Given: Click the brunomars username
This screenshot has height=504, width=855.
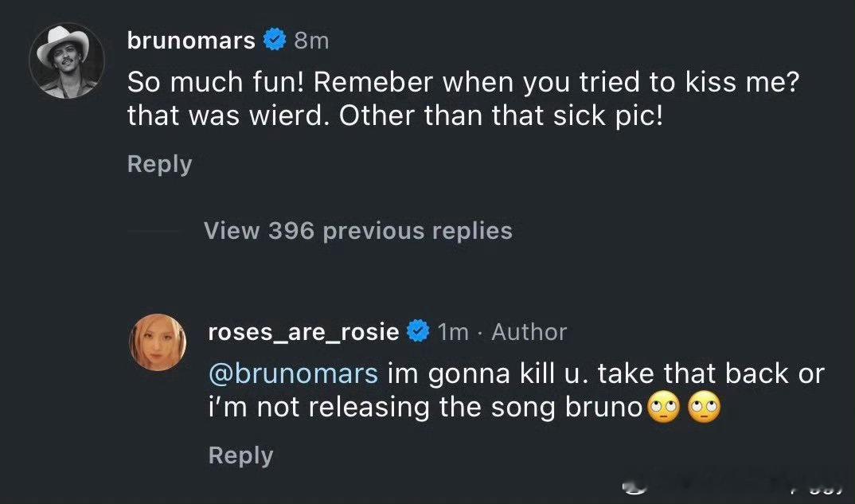Looking at the screenshot, I should tap(191, 41).
